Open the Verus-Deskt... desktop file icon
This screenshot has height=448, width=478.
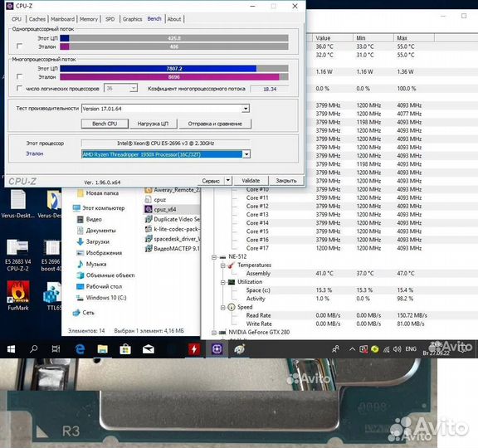[17, 203]
